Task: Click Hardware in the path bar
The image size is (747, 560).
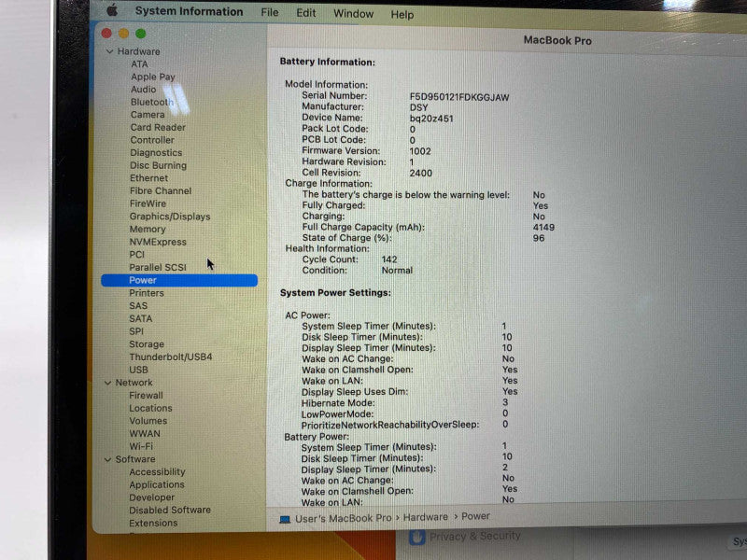Action: tap(426, 517)
